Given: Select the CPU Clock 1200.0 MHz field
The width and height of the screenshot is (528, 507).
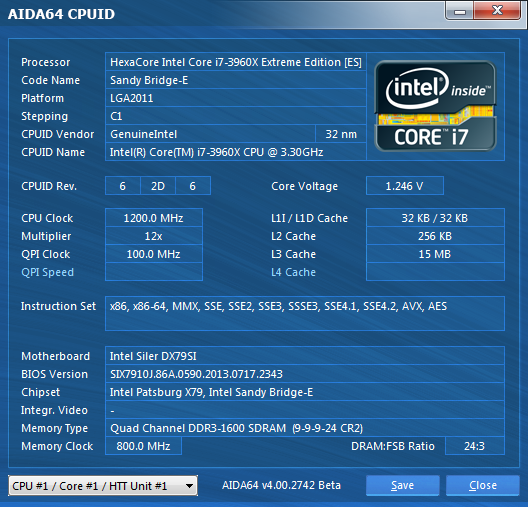Looking at the screenshot, I should (154, 218).
